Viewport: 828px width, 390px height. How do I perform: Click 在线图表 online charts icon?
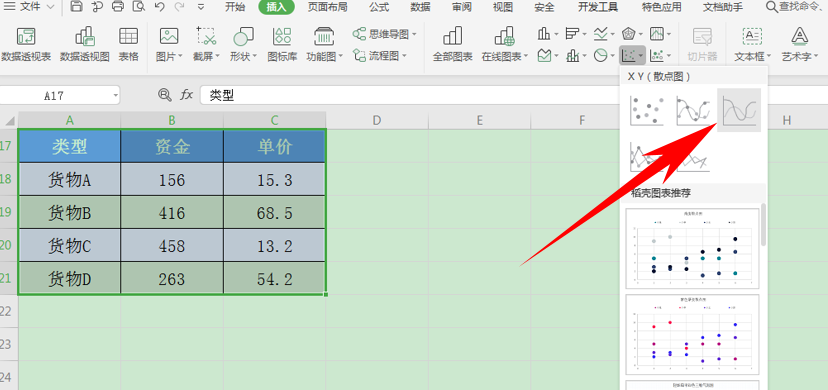click(505, 36)
